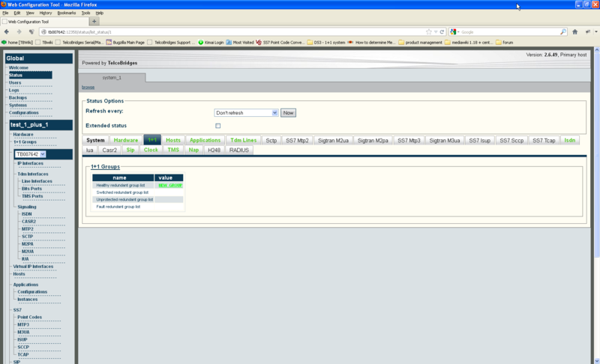Switch to the Sigtran M3ua status tab

coord(444,140)
